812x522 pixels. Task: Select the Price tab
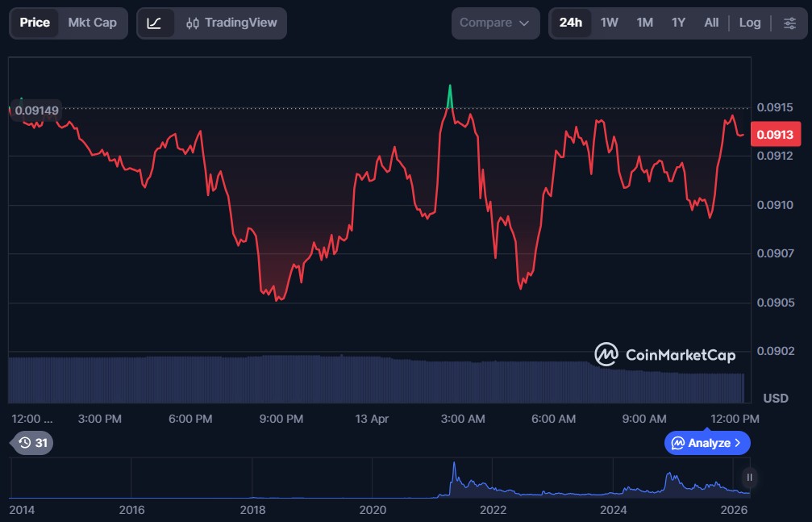click(35, 23)
